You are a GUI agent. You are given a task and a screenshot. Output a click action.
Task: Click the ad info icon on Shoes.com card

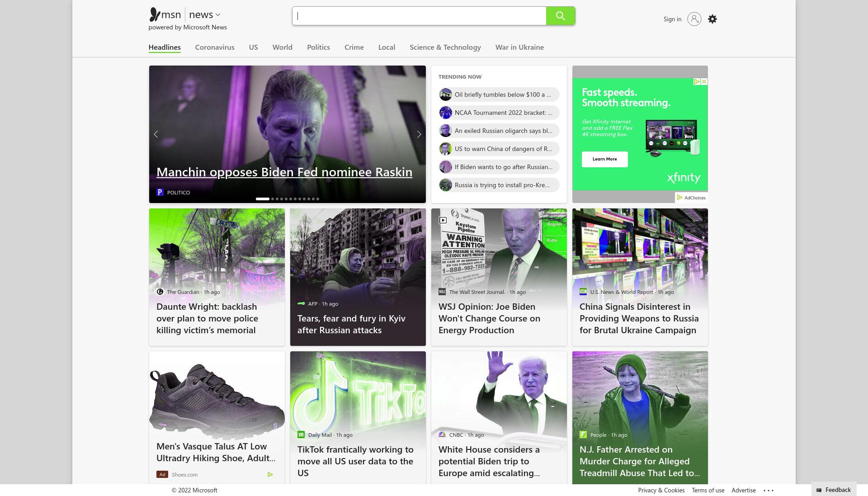(x=270, y=474)
